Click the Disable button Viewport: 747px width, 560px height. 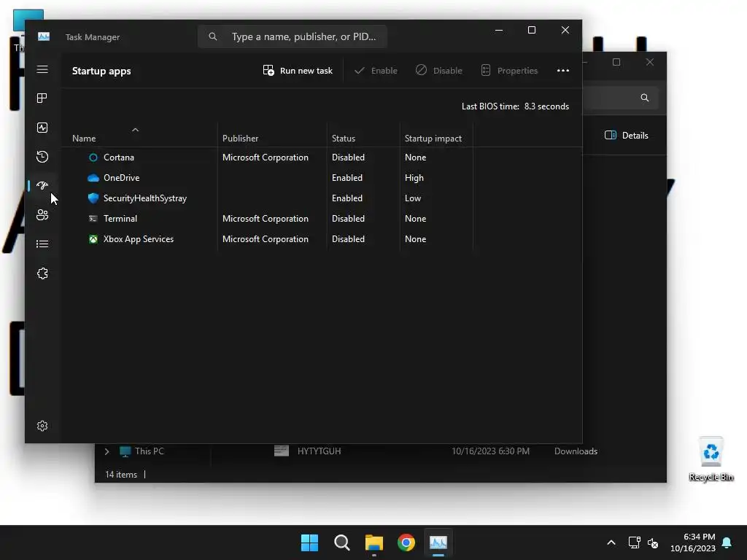coord(438,71)
